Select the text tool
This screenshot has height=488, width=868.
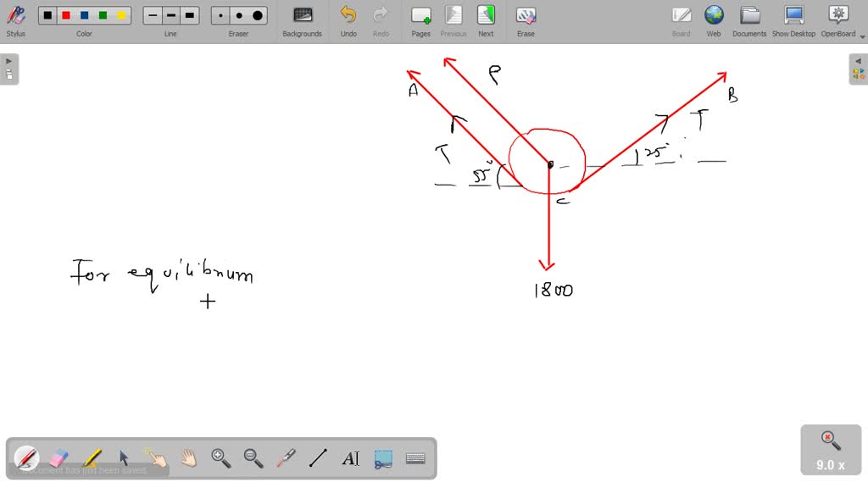coord(350,458)
